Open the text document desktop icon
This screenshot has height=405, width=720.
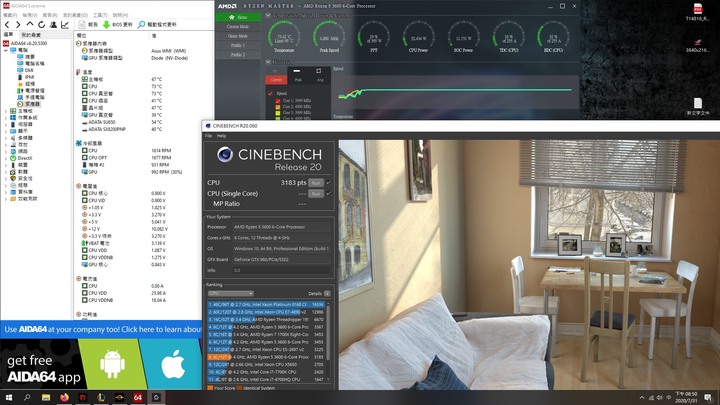(x=698, y=106)
